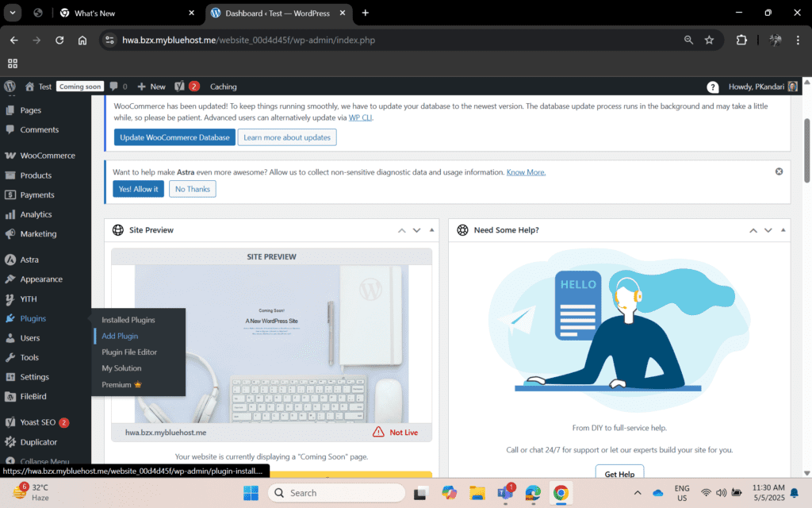Collapse the Need Some Help panel
This screenshot has height=508, width=812.
click(x=783, y=230)
